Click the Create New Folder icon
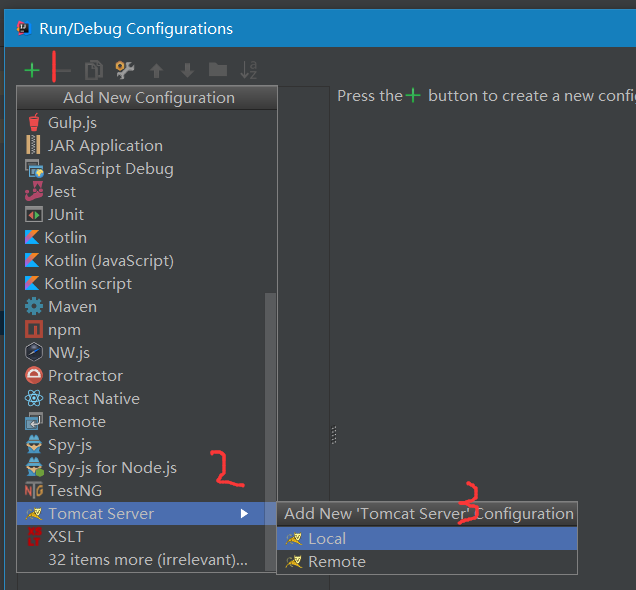Image resolution: width=636 pixels, height=590 pixels. pos(218,69)
